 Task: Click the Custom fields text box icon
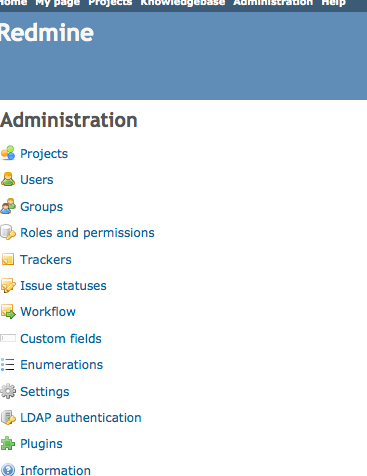[x=8, y=338]
